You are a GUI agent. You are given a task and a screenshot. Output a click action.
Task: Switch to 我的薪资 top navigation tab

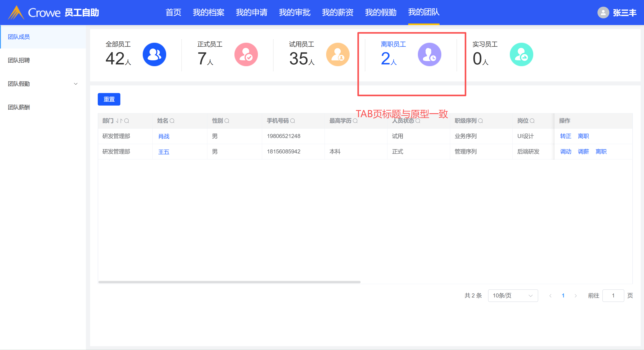pyautogui.click(x=338, y=13)
